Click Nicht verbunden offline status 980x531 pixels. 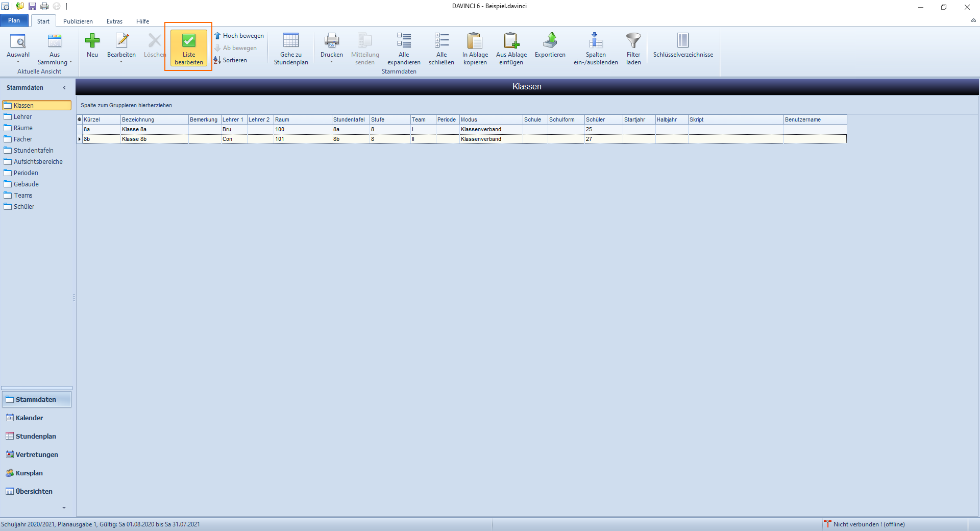click(x=864, y=524)
